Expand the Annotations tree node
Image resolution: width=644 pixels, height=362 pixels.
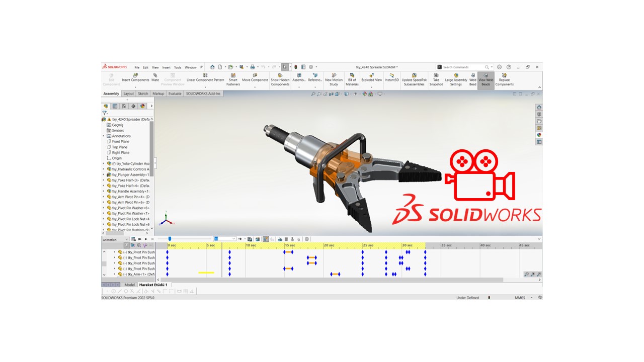tap(104, 136)
